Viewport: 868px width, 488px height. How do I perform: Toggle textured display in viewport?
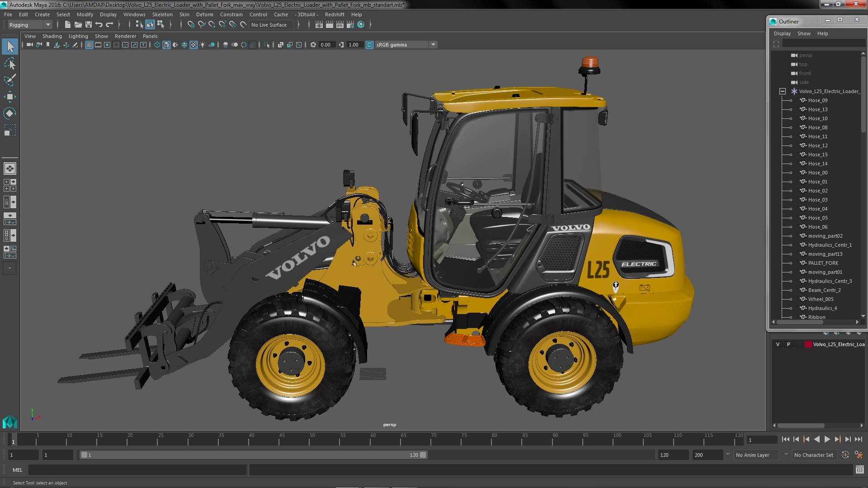click(x=193, y=45)
